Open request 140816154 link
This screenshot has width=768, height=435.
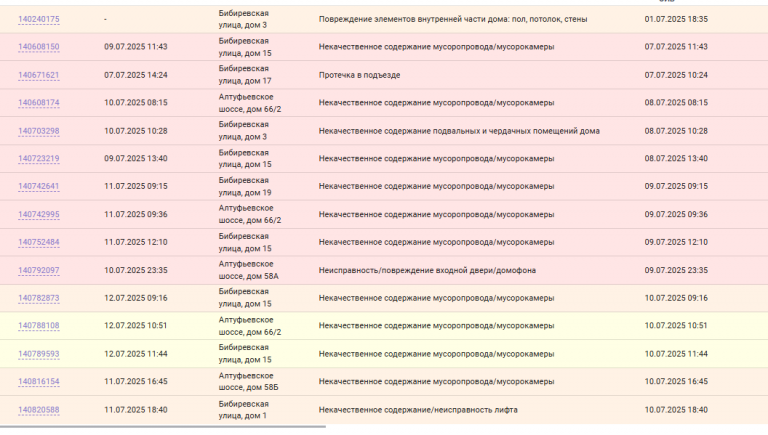[39, 382]
